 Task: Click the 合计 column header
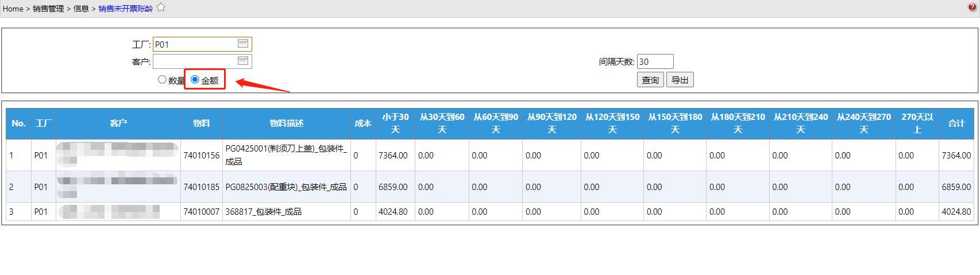[956, 123]
